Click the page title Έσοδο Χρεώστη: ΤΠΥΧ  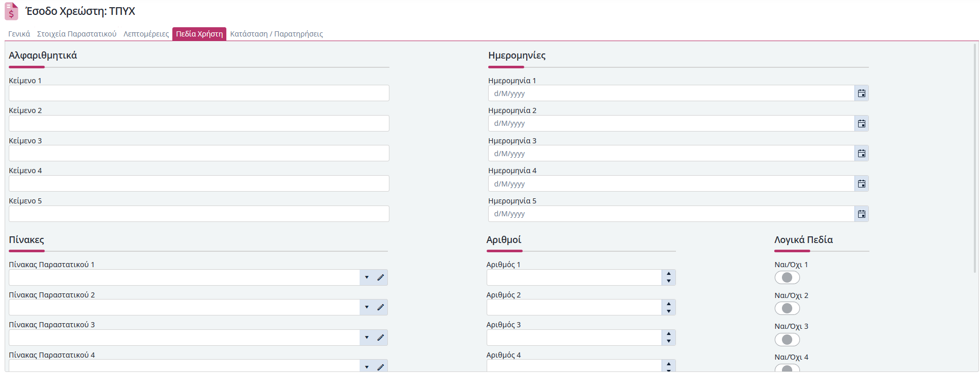pos(80,11)
